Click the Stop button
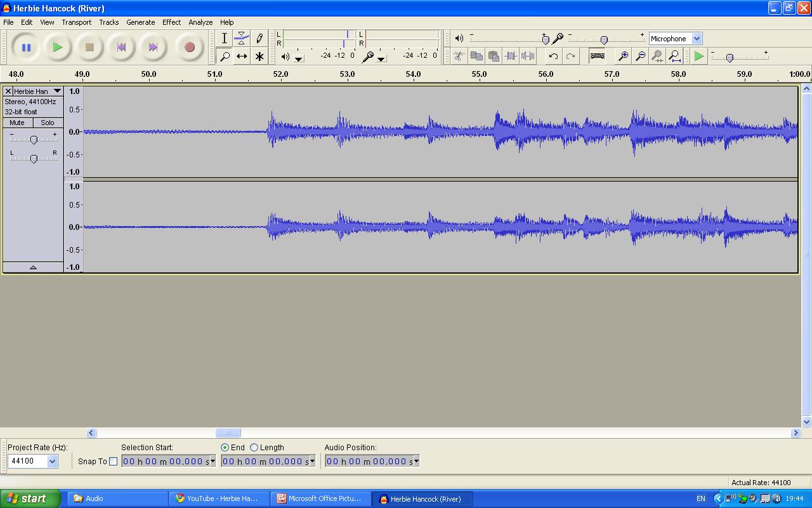 (x=89, y=47)
